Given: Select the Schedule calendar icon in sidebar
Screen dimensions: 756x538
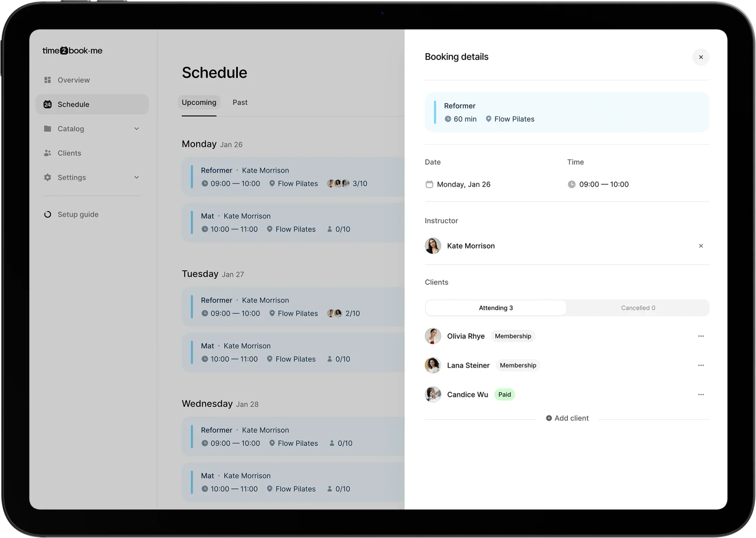Looking at the screenshot, I should coord(47,104).
